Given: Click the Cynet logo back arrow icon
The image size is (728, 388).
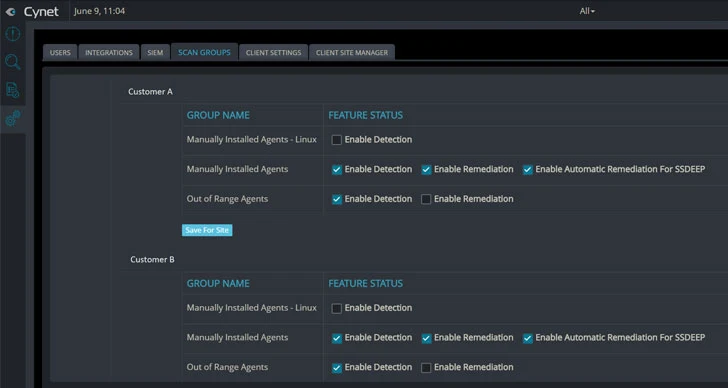Looking at the screenshot, I should pyautogui.click(x=10, y=12).
